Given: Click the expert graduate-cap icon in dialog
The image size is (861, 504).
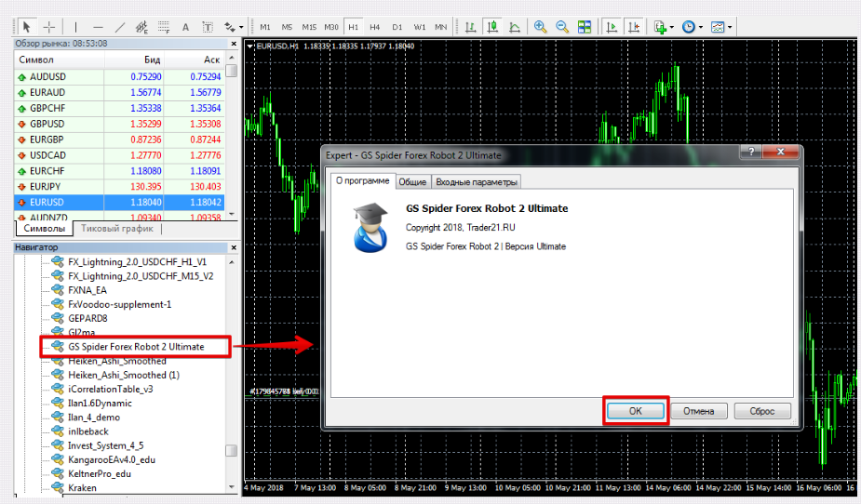Looking at the screenshot, I should point(370,227).
